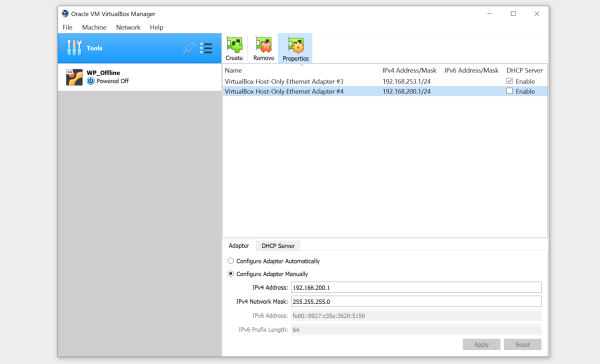The image size is (600, 364).
Task: Sort by IPv4 Address/Mask column header
Action: [410, 70]
